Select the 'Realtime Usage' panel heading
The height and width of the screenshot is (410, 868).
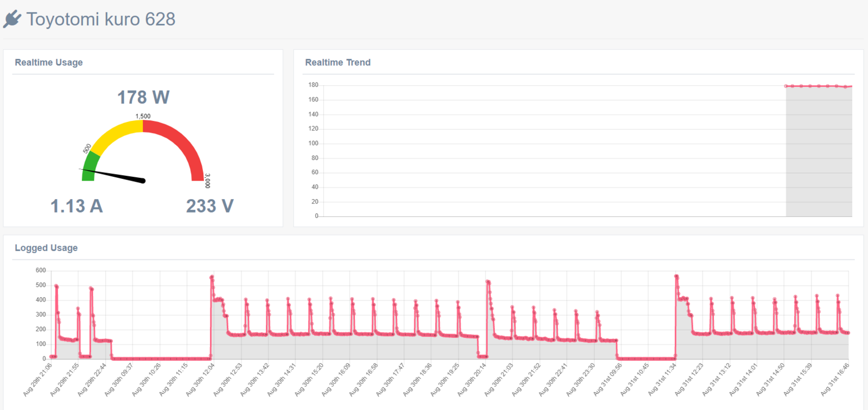[x=49, y=62]
